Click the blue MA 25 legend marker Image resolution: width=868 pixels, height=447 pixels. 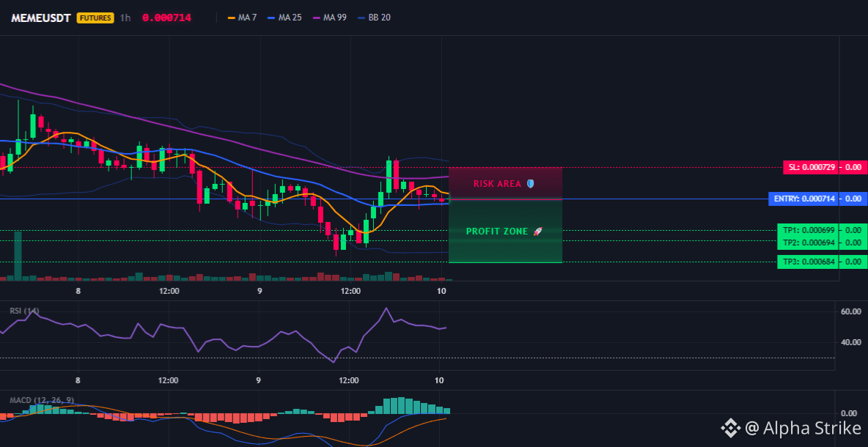click(x=272, y=18)
